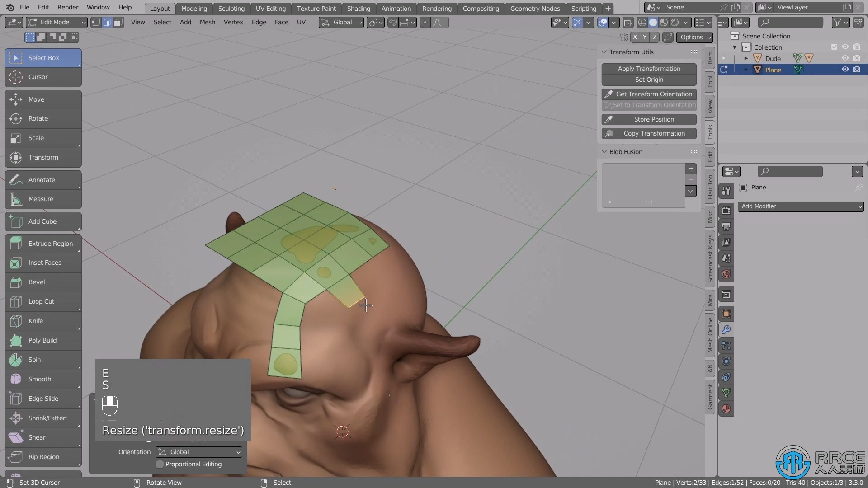This screenshot has width=868, height=488.
Task: Click Apply Transformation button
Action: [649, 68]
